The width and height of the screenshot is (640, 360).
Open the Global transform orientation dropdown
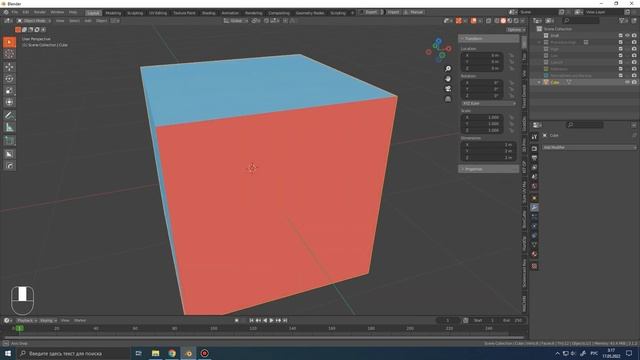pos(236,20)
